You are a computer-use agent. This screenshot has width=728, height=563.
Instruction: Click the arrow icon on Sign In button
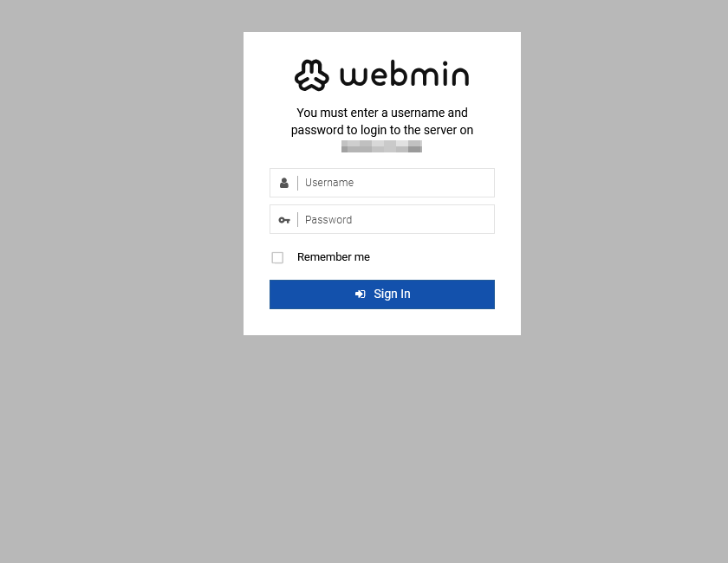pos(361,294)
